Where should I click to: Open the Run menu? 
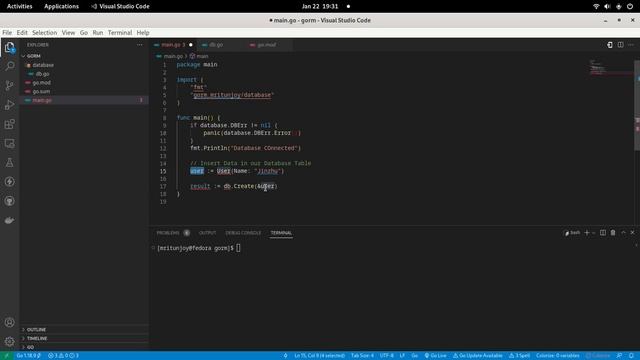(x=98, y=33)
